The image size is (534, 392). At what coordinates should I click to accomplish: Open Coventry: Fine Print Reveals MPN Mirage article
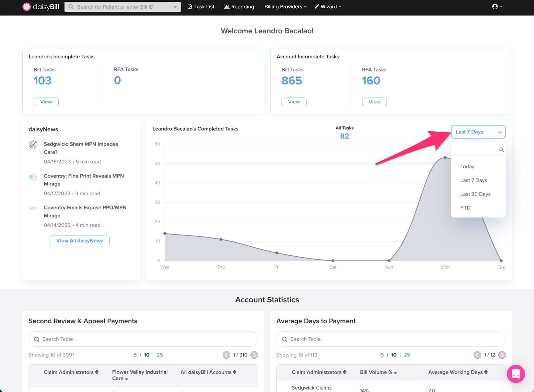(84, 180)
